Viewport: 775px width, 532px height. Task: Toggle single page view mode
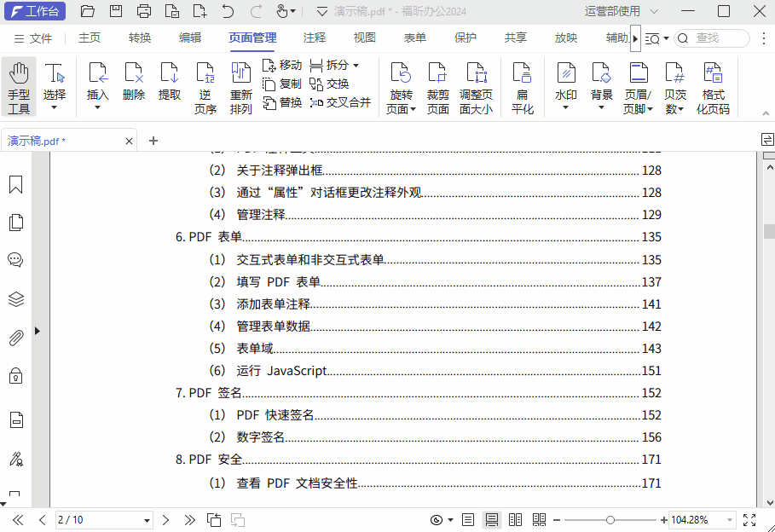click(x=467, y=520)
